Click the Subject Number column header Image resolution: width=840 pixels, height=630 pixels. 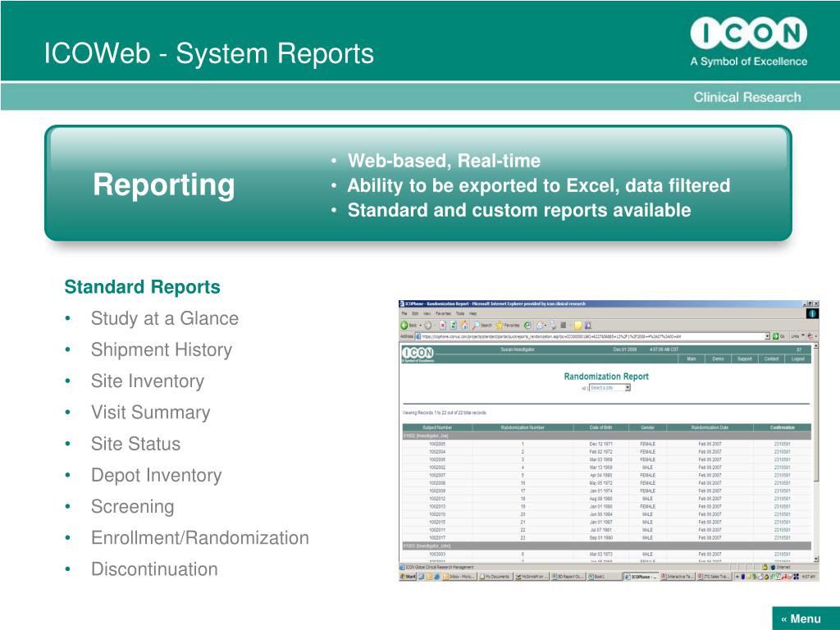437,427
